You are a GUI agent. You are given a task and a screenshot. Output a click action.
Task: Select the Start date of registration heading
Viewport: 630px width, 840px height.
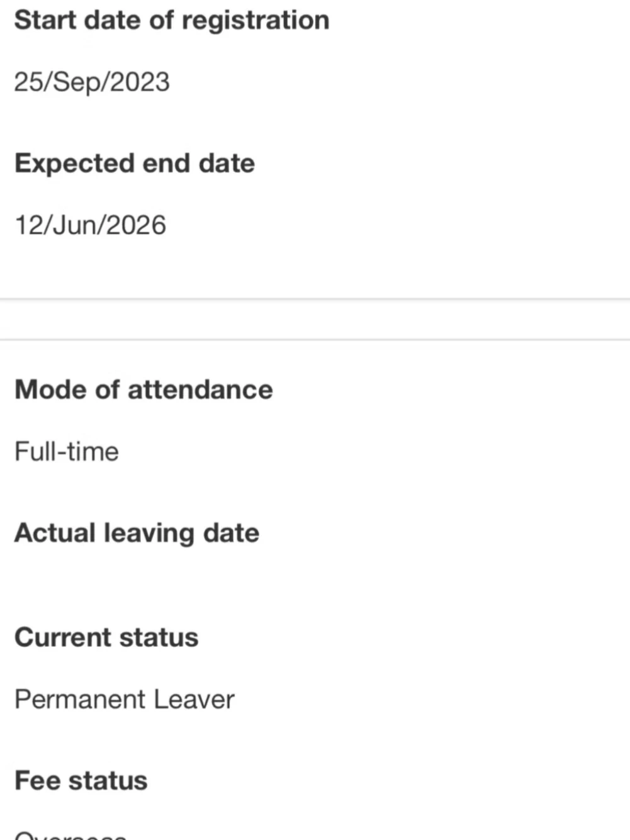point(172,20)
